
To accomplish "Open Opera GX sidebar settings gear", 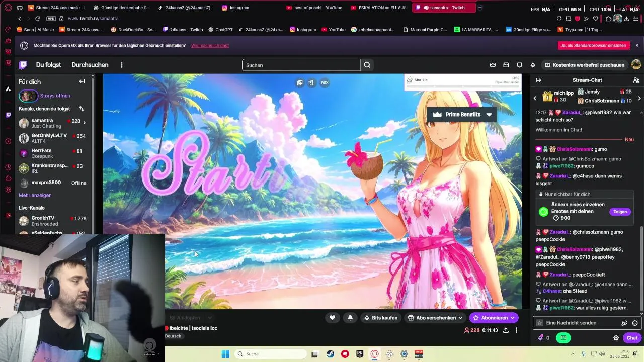I will 8,190.
